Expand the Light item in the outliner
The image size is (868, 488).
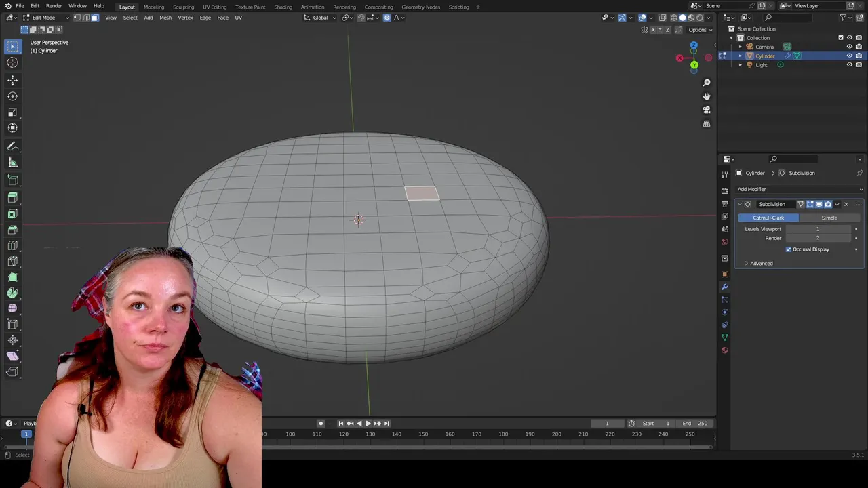pyautogui.click(x=741, y=65)
